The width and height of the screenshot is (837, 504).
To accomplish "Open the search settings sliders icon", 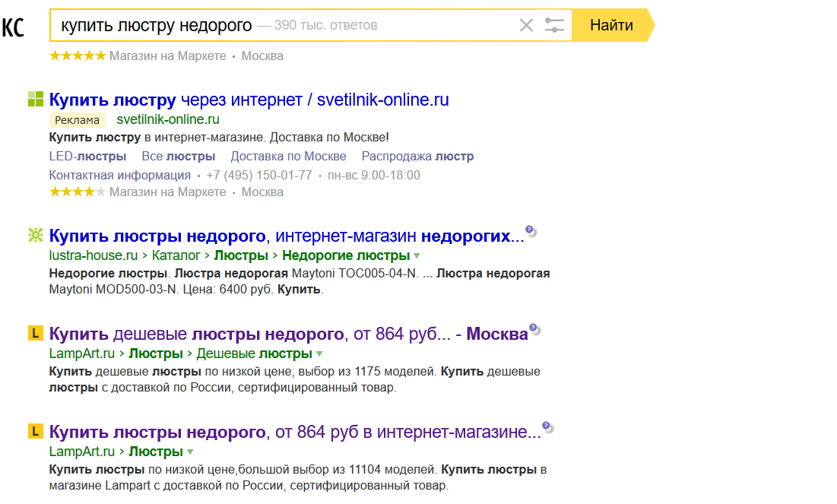I will [555, 25].
